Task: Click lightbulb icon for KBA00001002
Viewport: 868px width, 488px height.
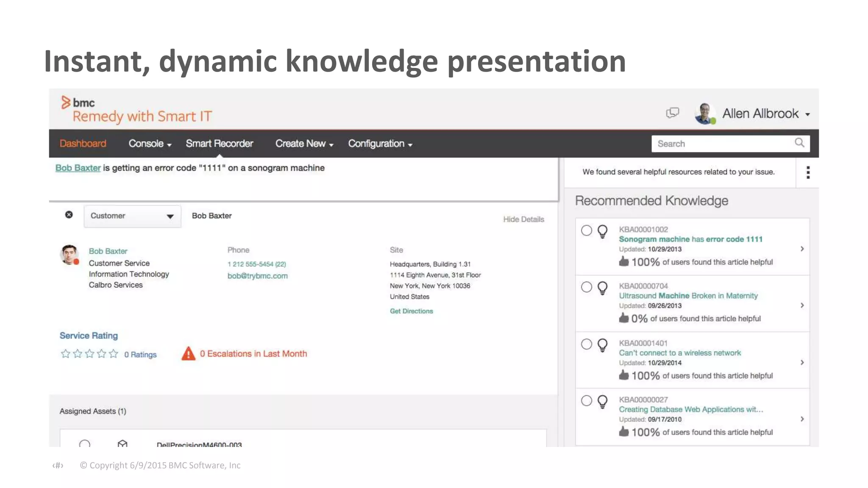Action: (603, 232)
